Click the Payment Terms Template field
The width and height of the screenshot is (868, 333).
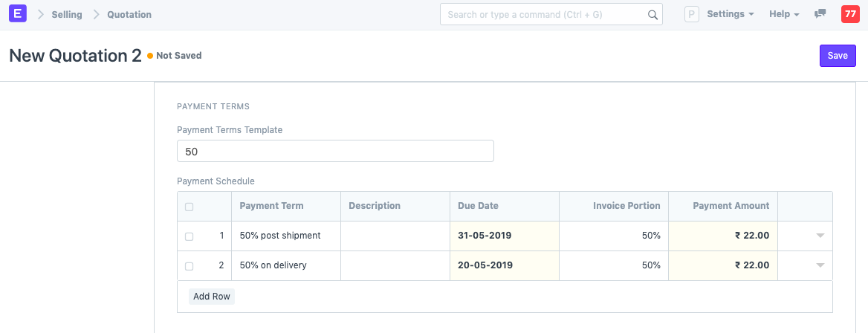point(335,151)
